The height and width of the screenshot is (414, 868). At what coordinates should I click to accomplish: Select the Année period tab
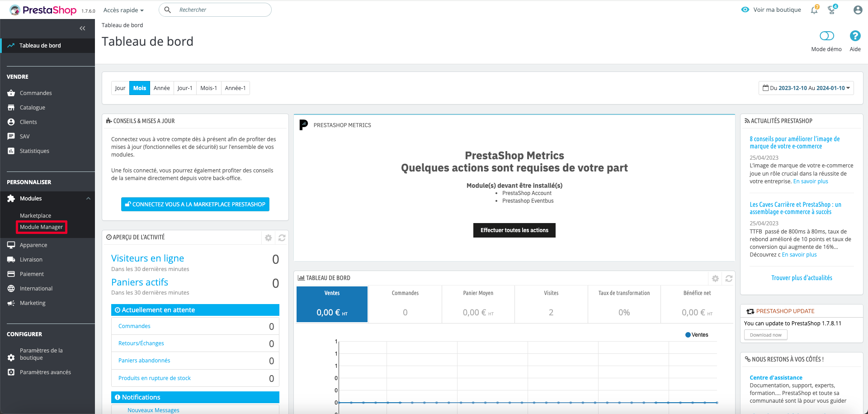pos(162,88)
